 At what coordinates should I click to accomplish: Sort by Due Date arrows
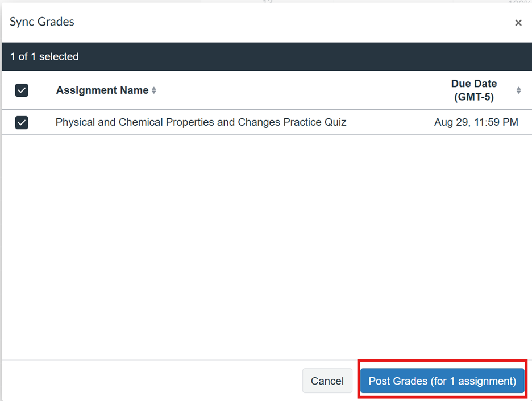point(518,90)
